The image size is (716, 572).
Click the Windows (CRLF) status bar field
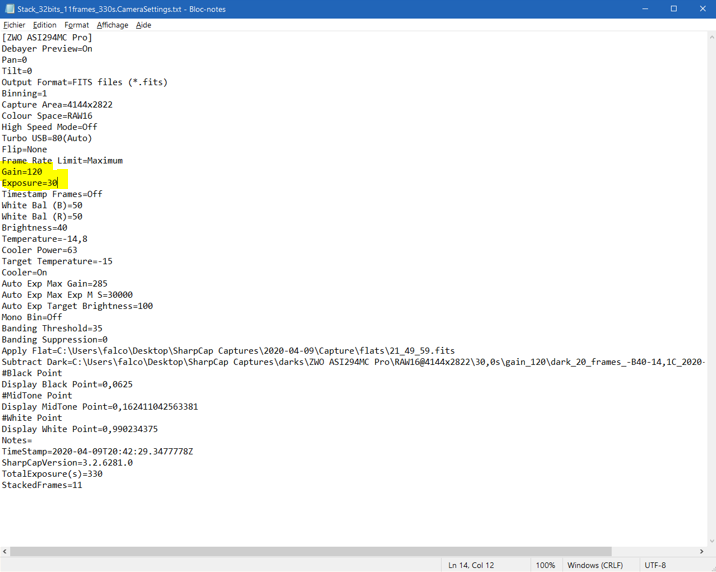[x=595, y=565]
